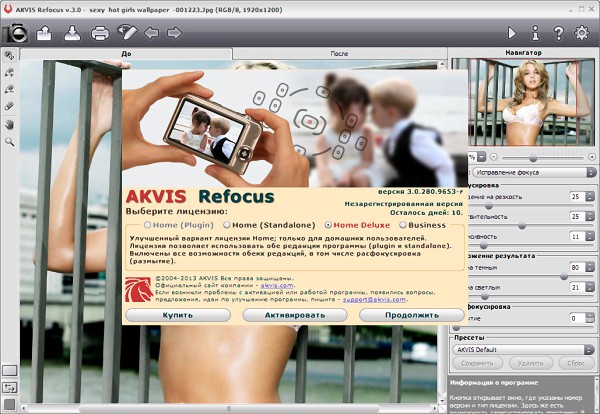Switch to the 'До' tab

[x=125, y=52]
